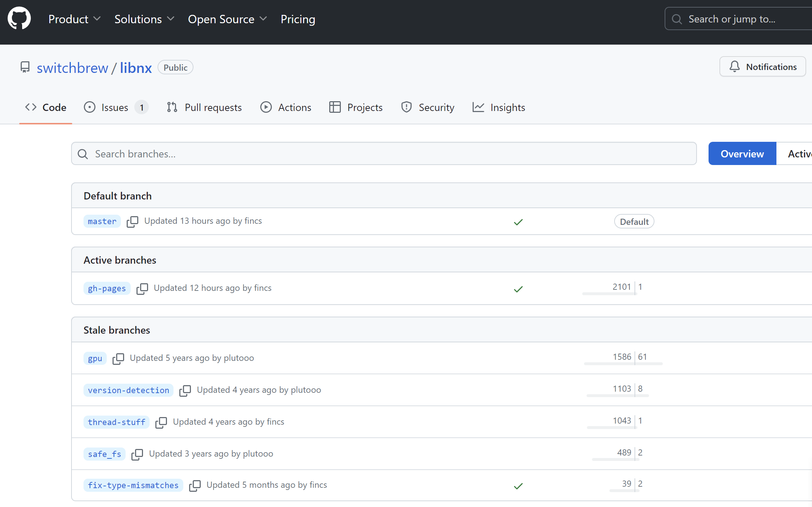Copy the gpu branch name
812x507 pixels.
tap(118, 359)
